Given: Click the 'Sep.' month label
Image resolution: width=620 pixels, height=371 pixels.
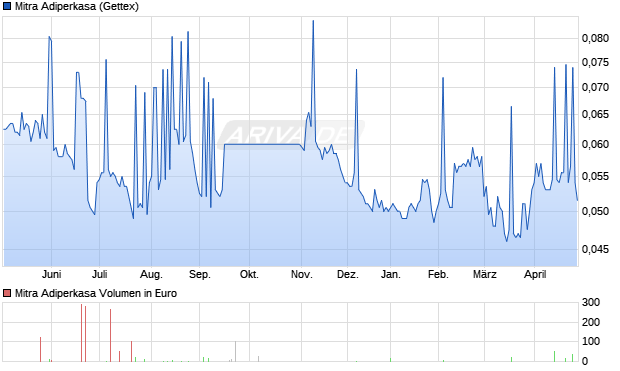Looking at the screenshot, I should coord(200,274).
